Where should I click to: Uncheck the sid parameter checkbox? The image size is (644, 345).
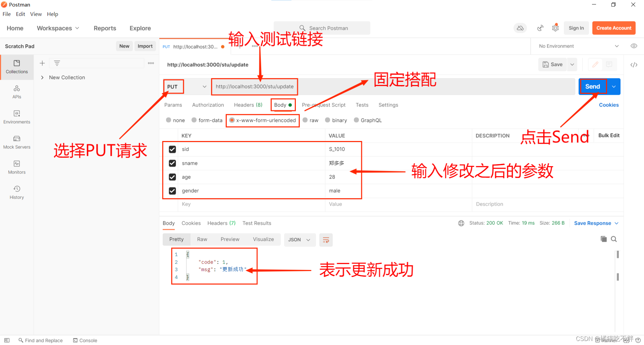172,149
